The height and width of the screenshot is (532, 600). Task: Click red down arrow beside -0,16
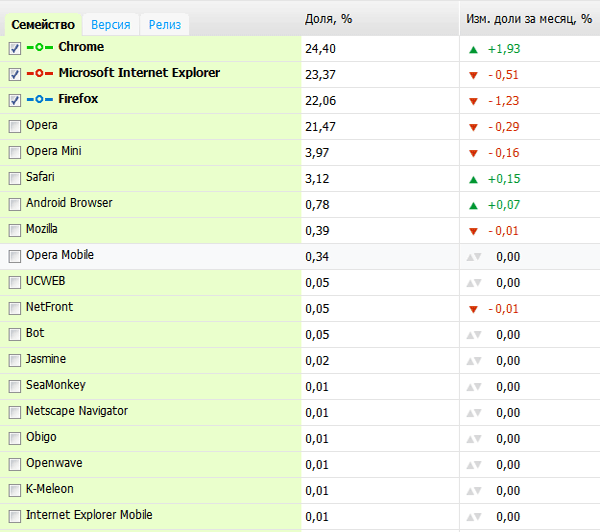point(473,153)
